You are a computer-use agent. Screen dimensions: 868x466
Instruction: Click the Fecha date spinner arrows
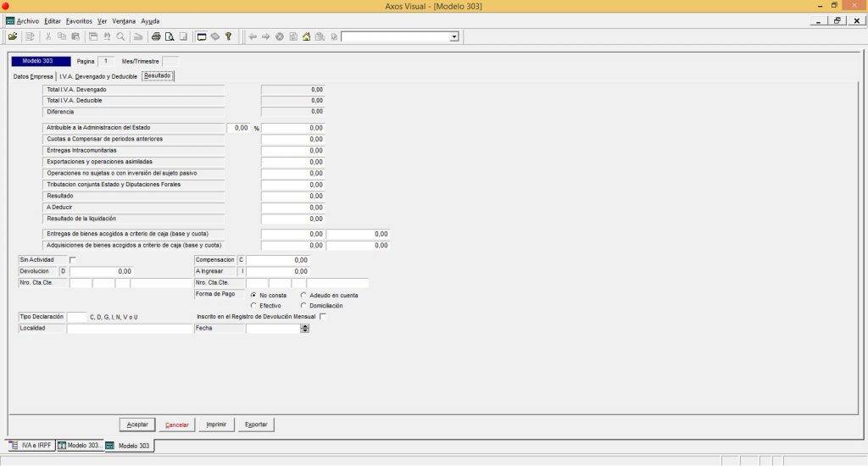(305, 328)
